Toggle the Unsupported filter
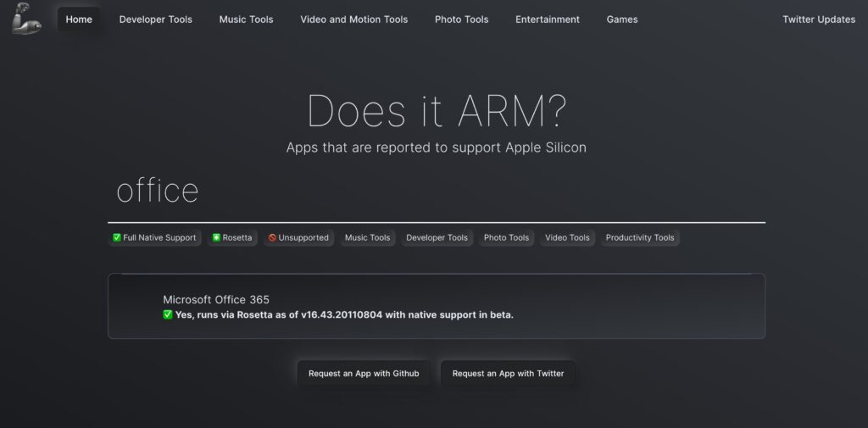This screenshot has height=428, width=868. [x=298, y=237]
